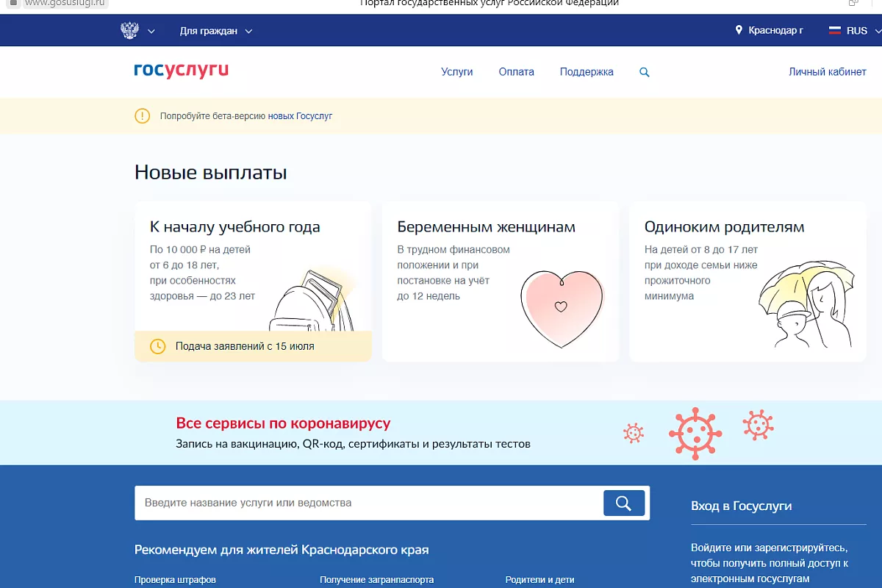
Task: Click the clock icon by Подача заявлений
Action: [x=157, y=346]
